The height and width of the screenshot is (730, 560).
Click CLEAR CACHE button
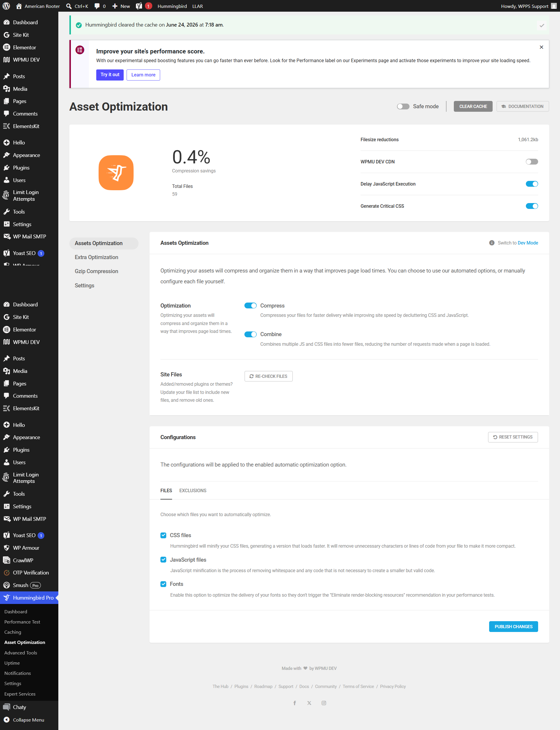click(473, 106)
